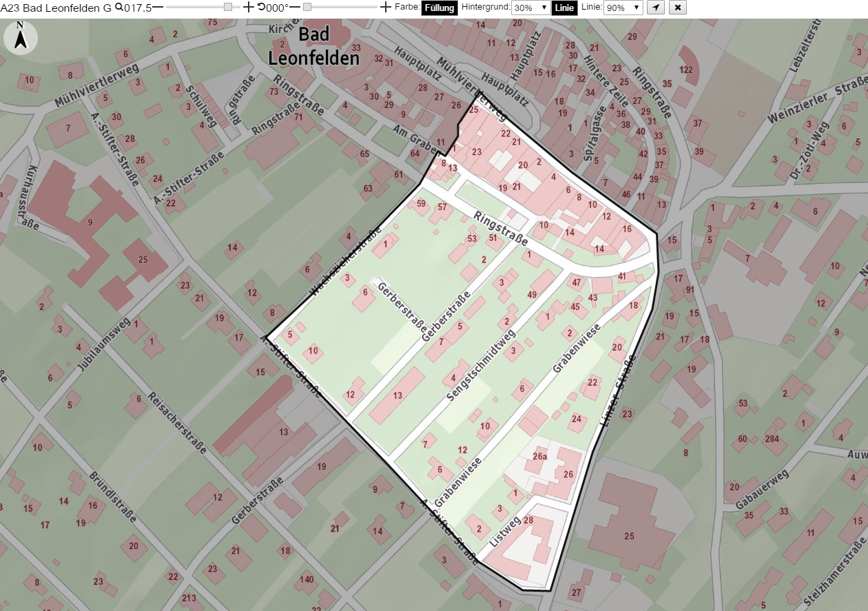This screenshot has height=611, width=868.
Task: Close the toolbar with the X button
Action: pyautogui.click(x=678, y=8)
